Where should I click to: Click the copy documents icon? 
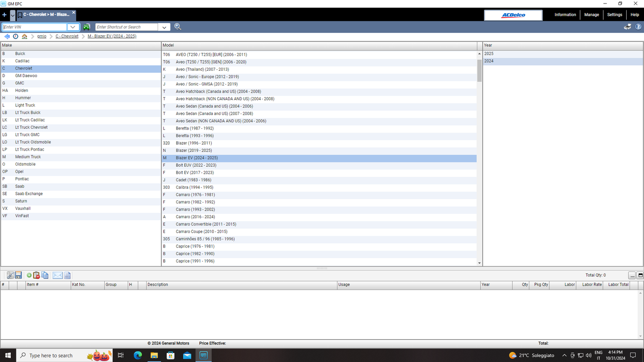(45, 276)
